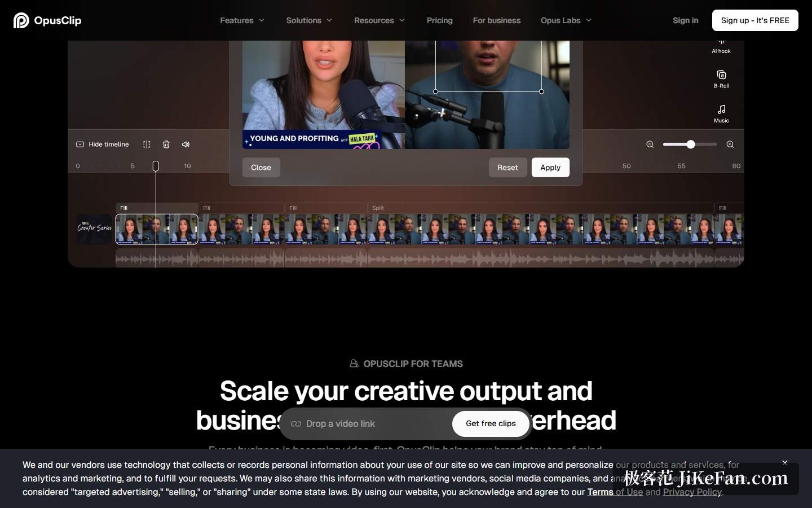
Task: Click the 60 mark on timeline ruler
Action: pos(736,166)
